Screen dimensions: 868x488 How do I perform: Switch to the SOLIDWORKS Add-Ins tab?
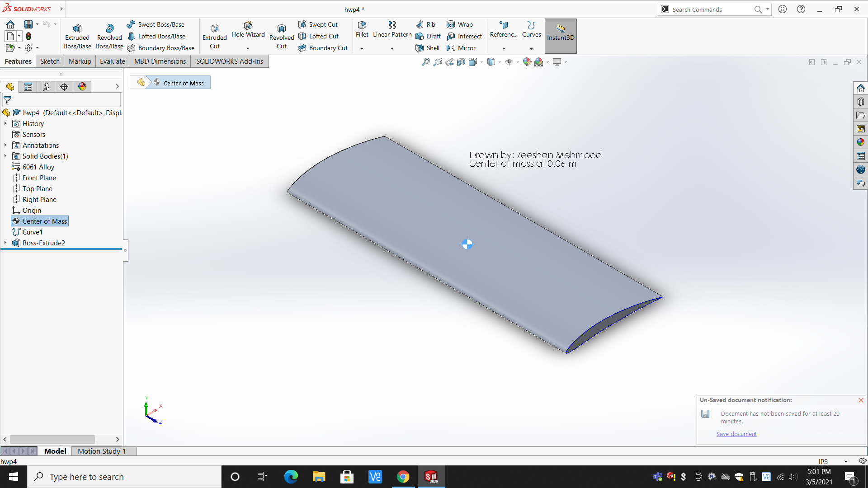coord(230,61)
